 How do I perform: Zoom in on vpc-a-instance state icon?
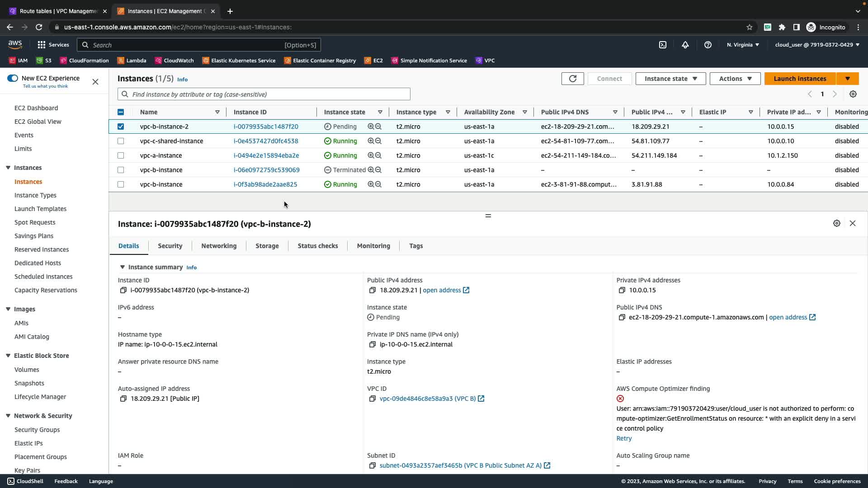tap(371, 155)
